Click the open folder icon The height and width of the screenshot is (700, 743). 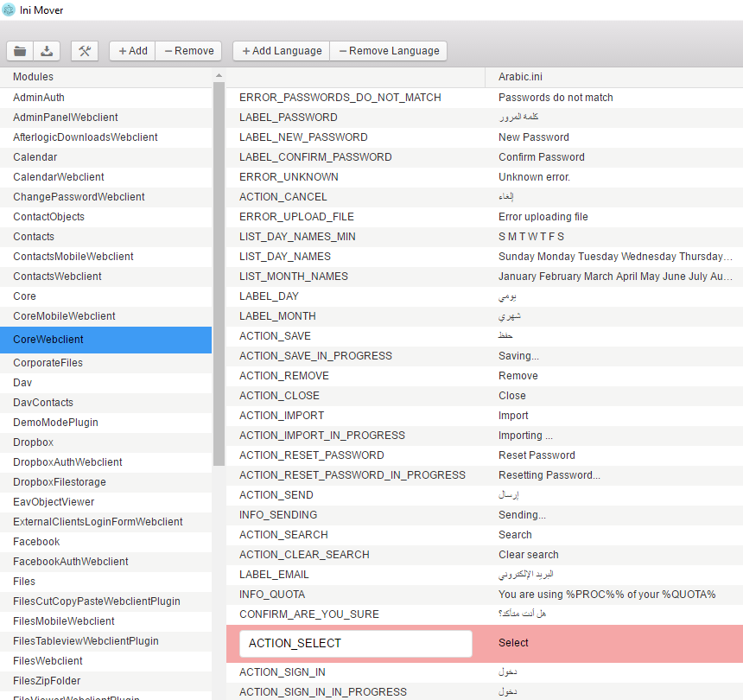click(20, 51)
